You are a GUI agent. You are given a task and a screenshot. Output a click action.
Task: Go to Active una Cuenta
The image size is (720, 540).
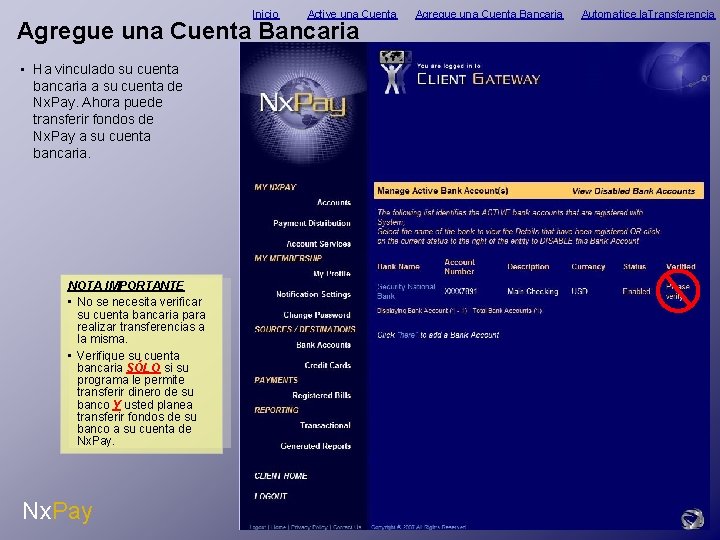coord(352,14)
